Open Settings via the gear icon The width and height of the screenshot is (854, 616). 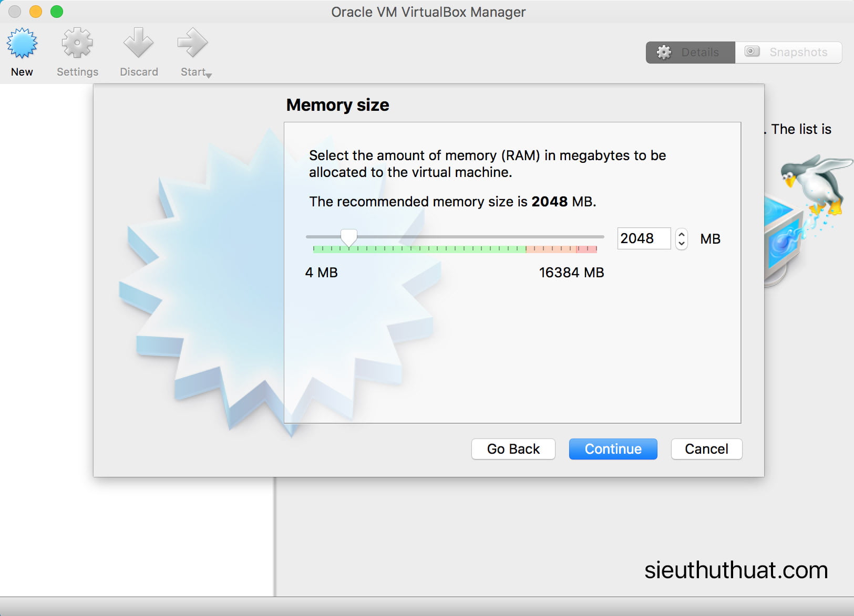point(77,44)
